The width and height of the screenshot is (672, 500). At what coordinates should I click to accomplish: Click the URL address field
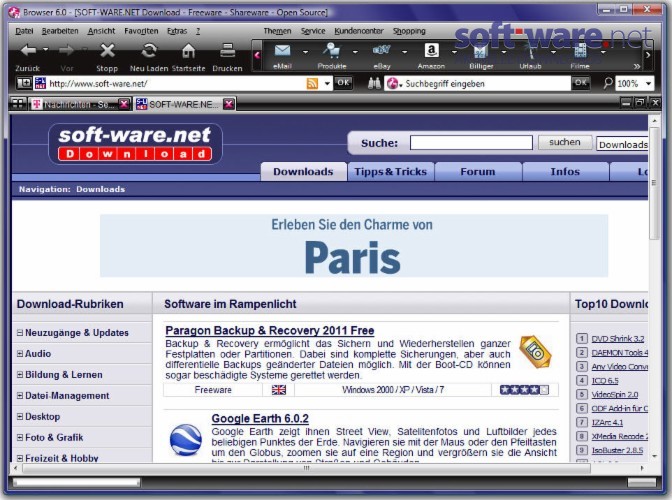point(177,84)
